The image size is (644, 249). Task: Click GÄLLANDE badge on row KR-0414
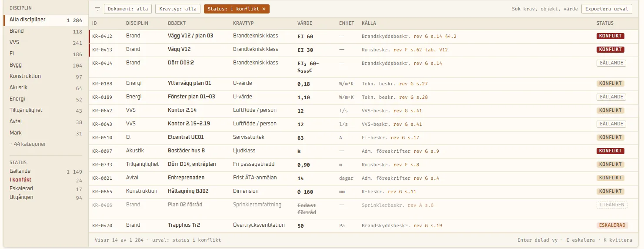[x=611, y=63]
